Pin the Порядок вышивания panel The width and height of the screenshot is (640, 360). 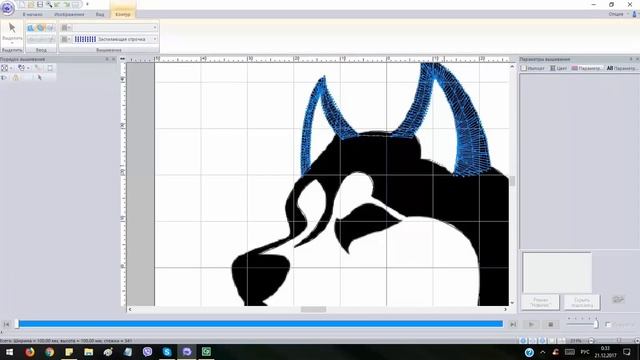click(107, 59)
